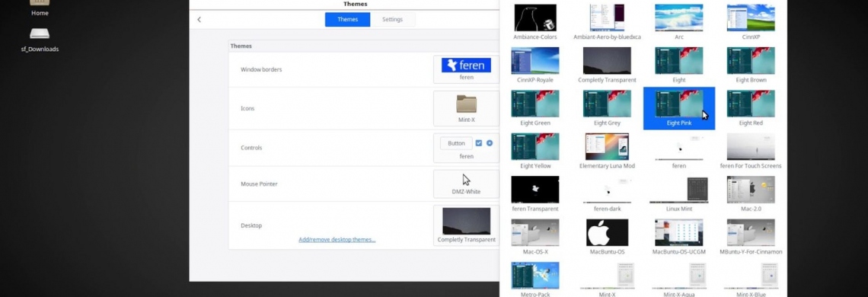This screenshot has height=297, width=868.
Task: Go back using the left arrow
Action: click(x=199, y=19)
